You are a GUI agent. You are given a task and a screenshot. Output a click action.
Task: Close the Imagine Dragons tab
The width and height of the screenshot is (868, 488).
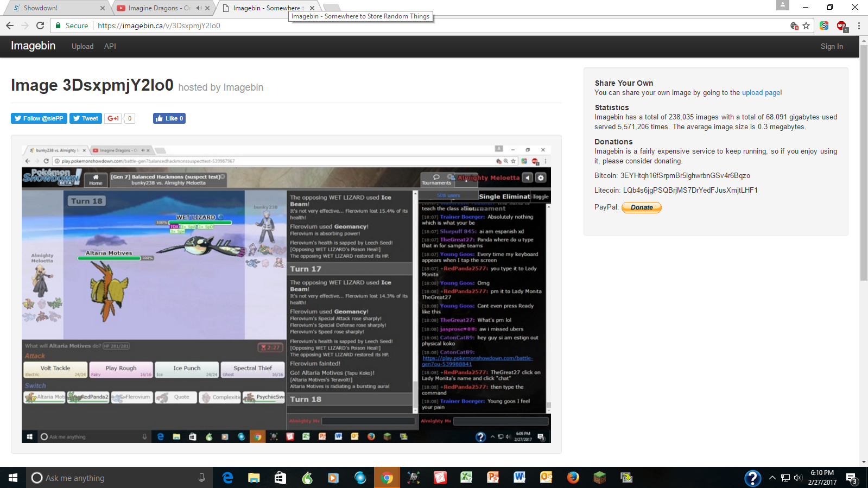207,8
